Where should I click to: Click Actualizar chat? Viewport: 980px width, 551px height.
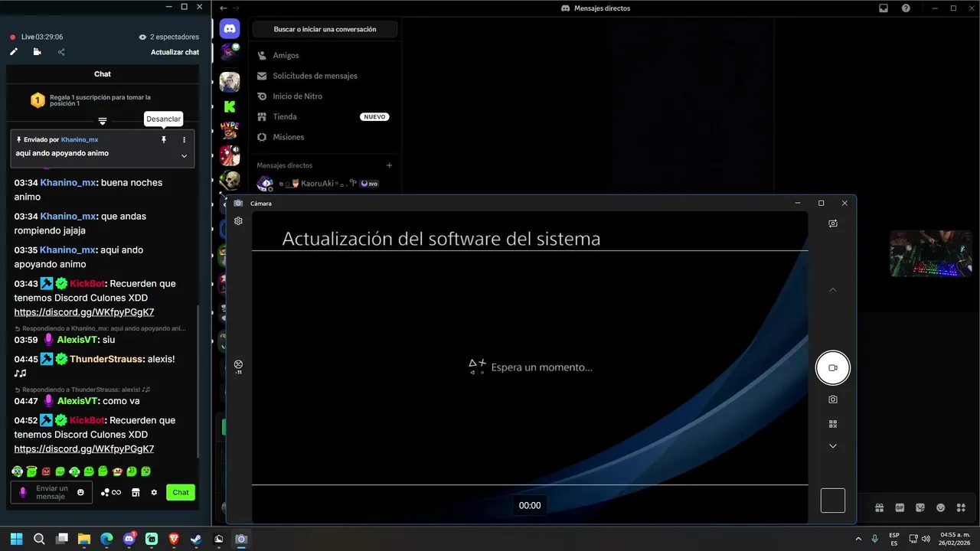tap(175, 52)
